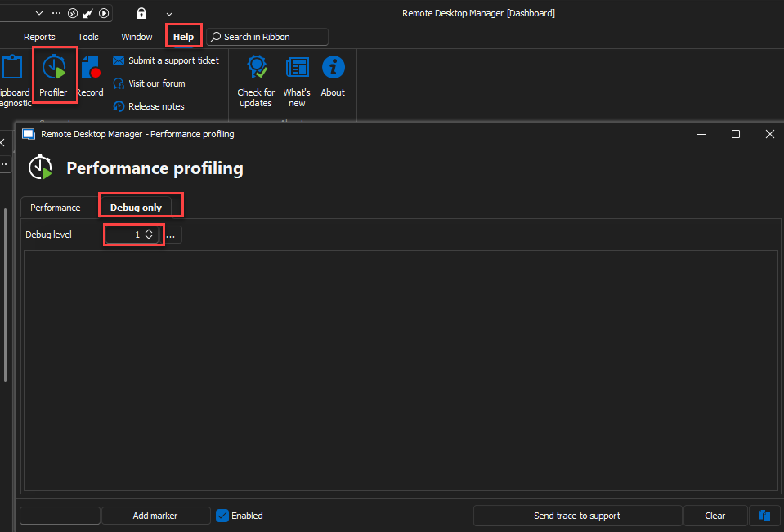Switch to the Performance tab
The width and height of the screenshot is (784, 532).
coord(55,208)
